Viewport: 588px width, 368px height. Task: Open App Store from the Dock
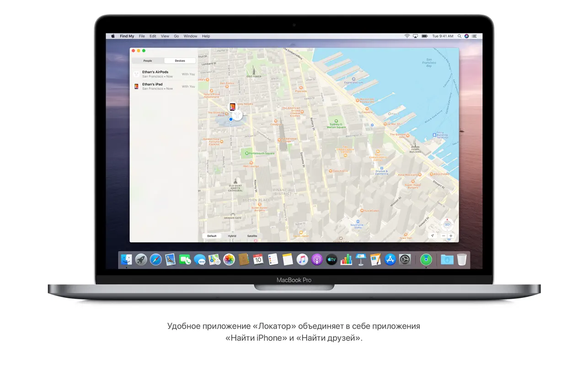pos(390,260)
